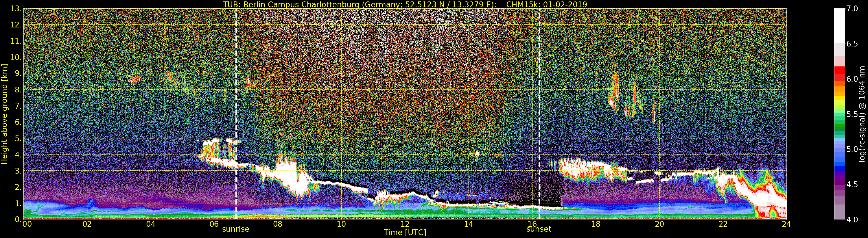Click the colorbar tick label '5.5'
The image size is (868, 238).
[852, 114]
